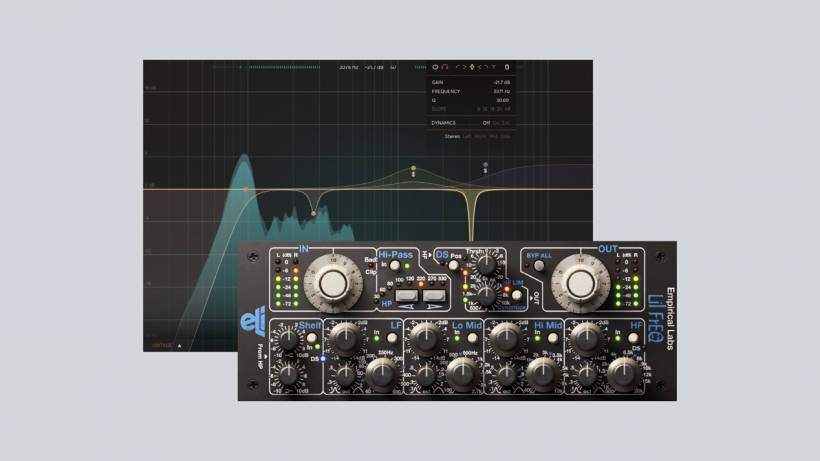
Task: Click the LF bandwidth knob
Action: click(346, 376)
